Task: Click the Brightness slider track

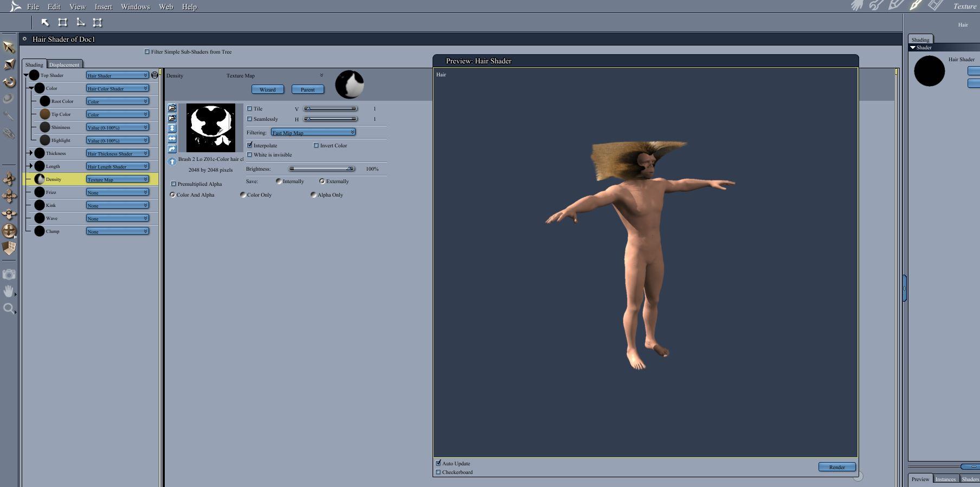Action: click(321, 169)
